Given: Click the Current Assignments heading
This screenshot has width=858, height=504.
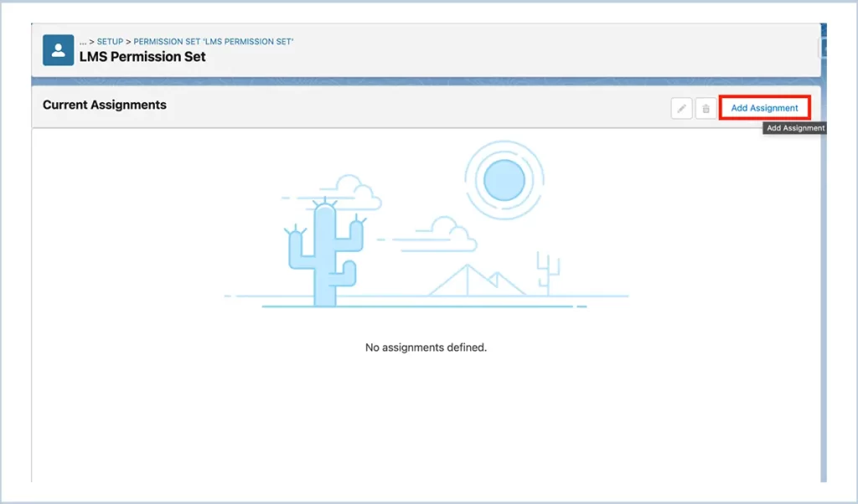Looking at the screenshot, I should click(x=105, y=105).
